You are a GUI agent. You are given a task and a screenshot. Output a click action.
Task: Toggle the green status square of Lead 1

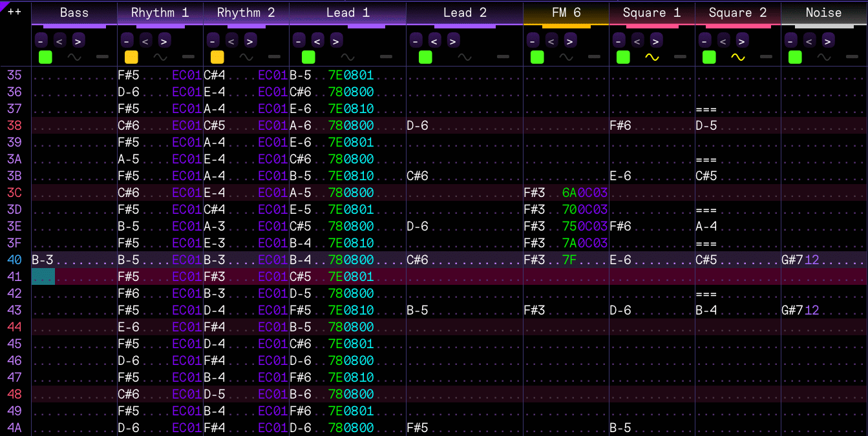click(x=308, y=57)
